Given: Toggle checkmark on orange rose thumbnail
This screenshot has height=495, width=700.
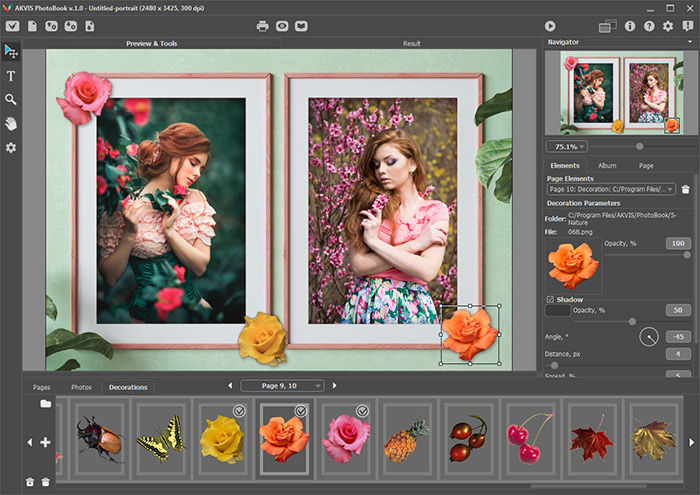Looking at the screenshot, I should pyautogui.click(x=301, y=411).
